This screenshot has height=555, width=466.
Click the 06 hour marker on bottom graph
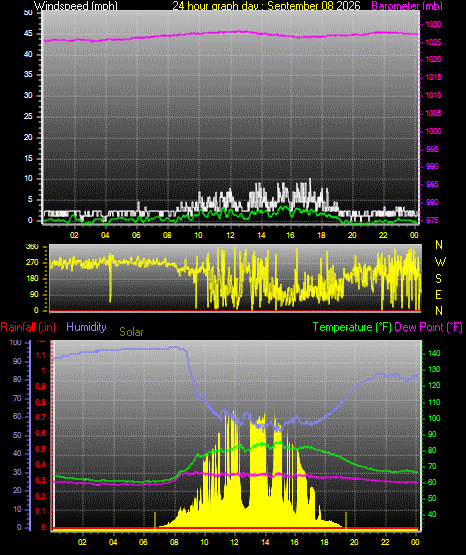[143, 542]
